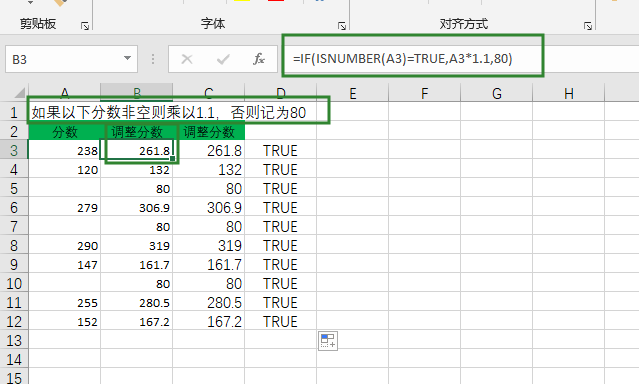Open the Auto Fill Options button
This screenshot has height=384, width=639.
(x=328, y=340)
